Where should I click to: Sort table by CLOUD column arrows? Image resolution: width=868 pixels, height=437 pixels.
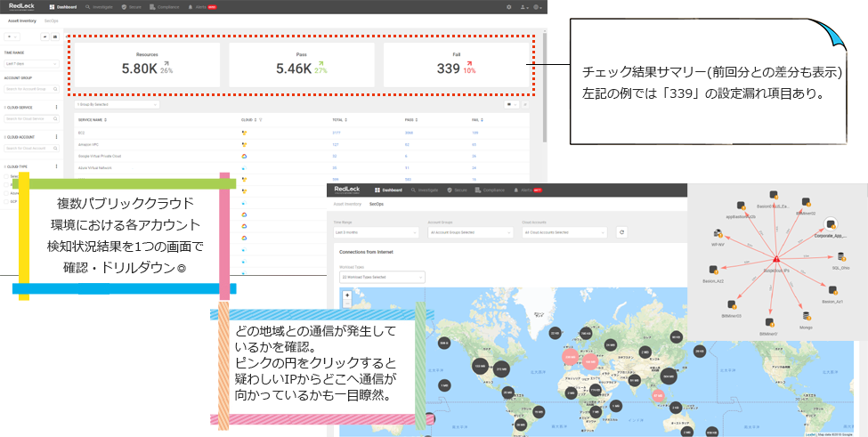coord(256,119)
